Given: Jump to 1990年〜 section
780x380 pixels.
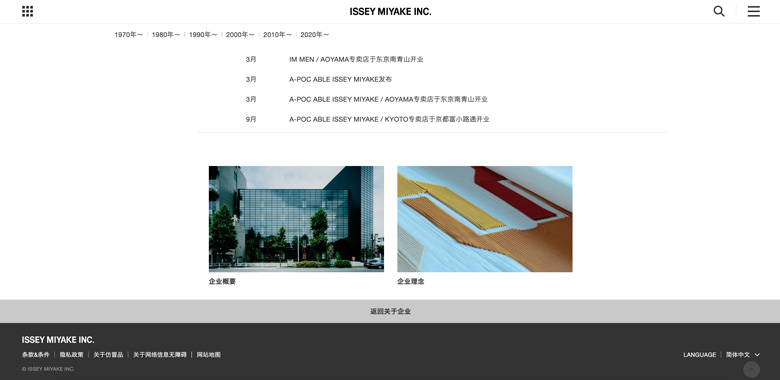Looking at the screenshot, I should point(203,35).
